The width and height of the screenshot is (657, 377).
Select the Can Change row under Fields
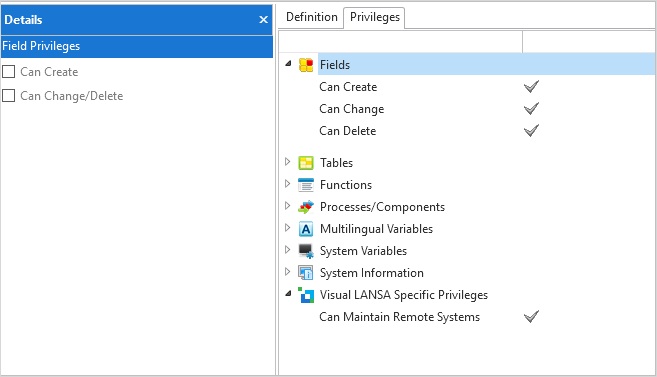pyautogui.click(x=467, y=109)
